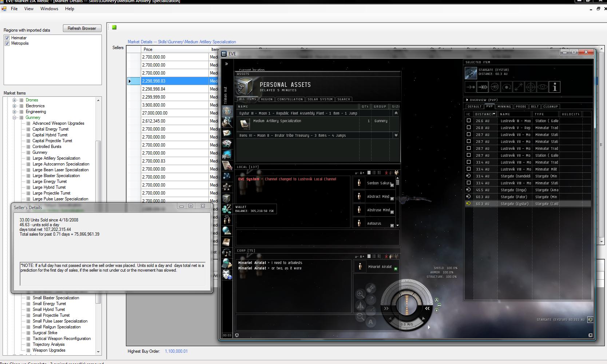Switch to the Solar System tab in Assets
607x364 pixels.
click(320, 99)
